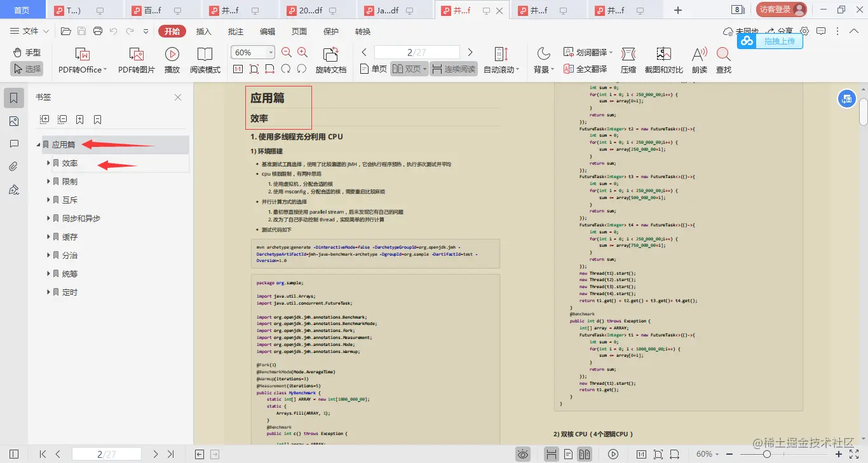The height and width of the screenshot is (463, 868).
Task: Toggle eye protection mode in status bar
Action: (x=523, y=454)
